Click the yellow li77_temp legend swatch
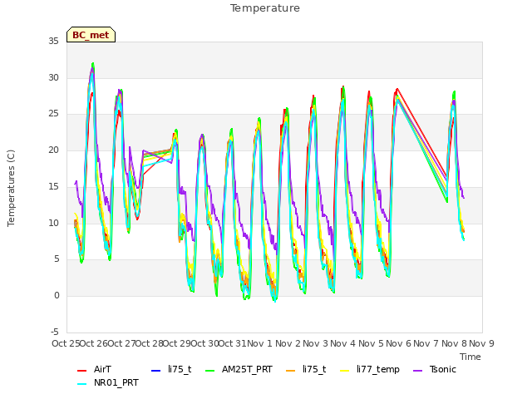Image resolution: width=532 pixels, height=399 pixels. 345,371
